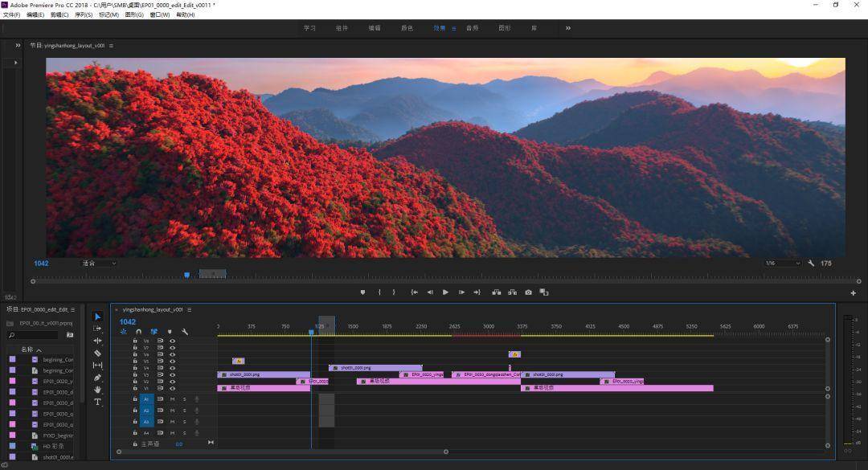Expand the workspace overflow chevron (>>)

(x=567, y=28)
